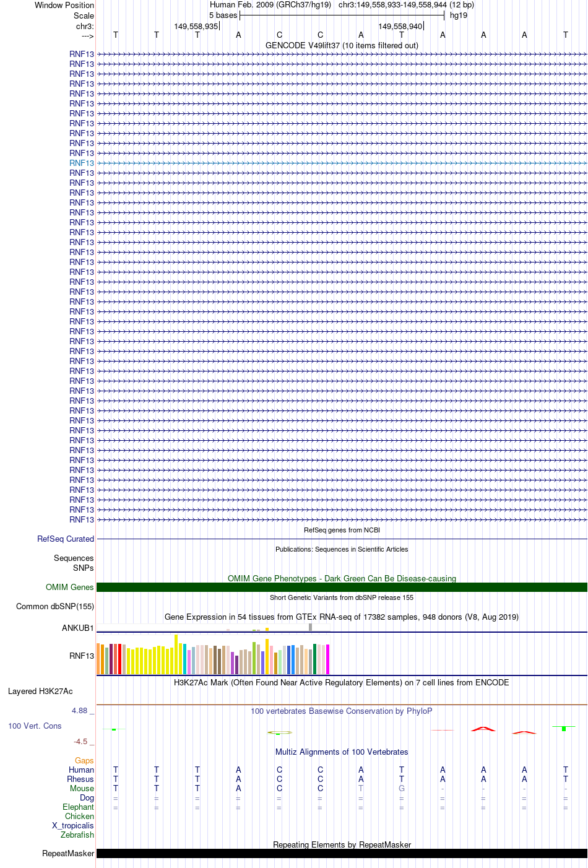Click the OMIM Genes track label
This screenshot has width=588, height=868.
(x=70, y=588)
